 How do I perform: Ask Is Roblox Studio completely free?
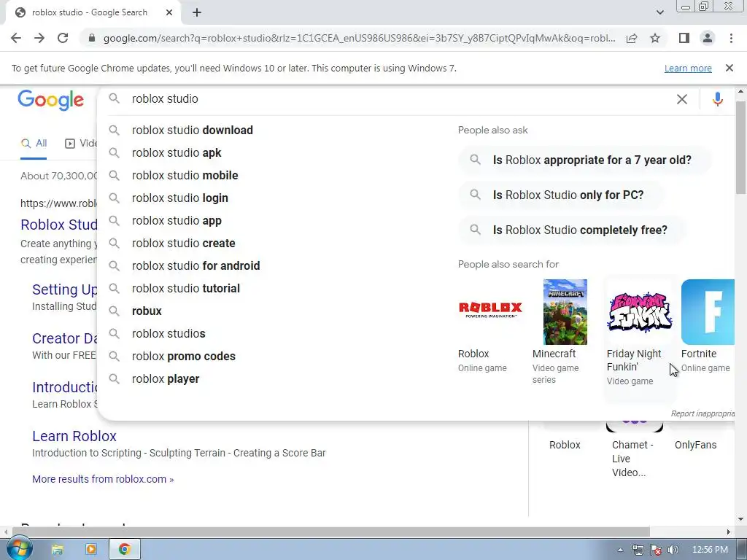(x=573, y=230)
